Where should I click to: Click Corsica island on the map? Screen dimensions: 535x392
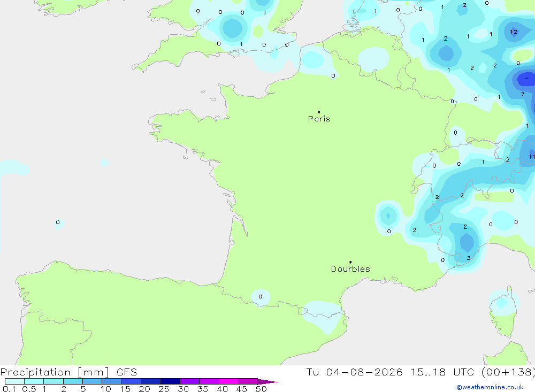pyautogui.click(x=502, y=312)
